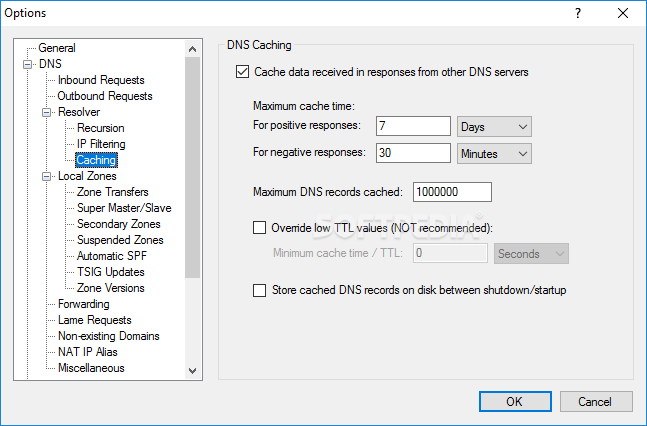Select the Caching tree item
Screen dimensions: 647x426
pyautogui.click(x=96, y=160)
